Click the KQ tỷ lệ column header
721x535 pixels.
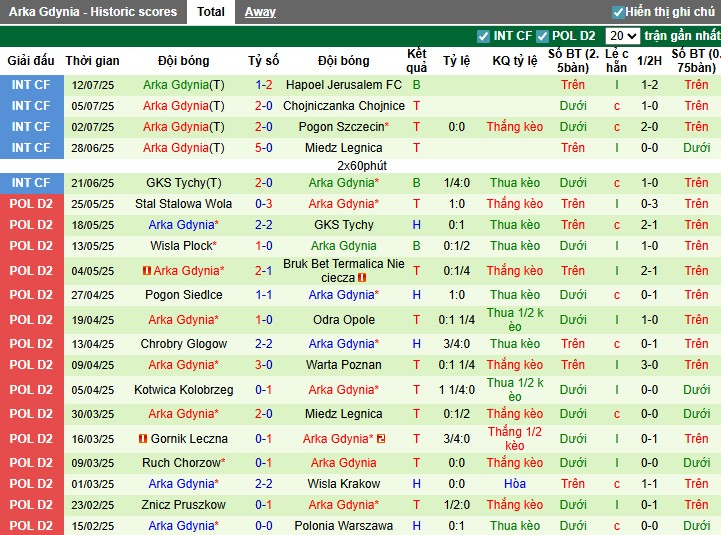coord(515,61)
